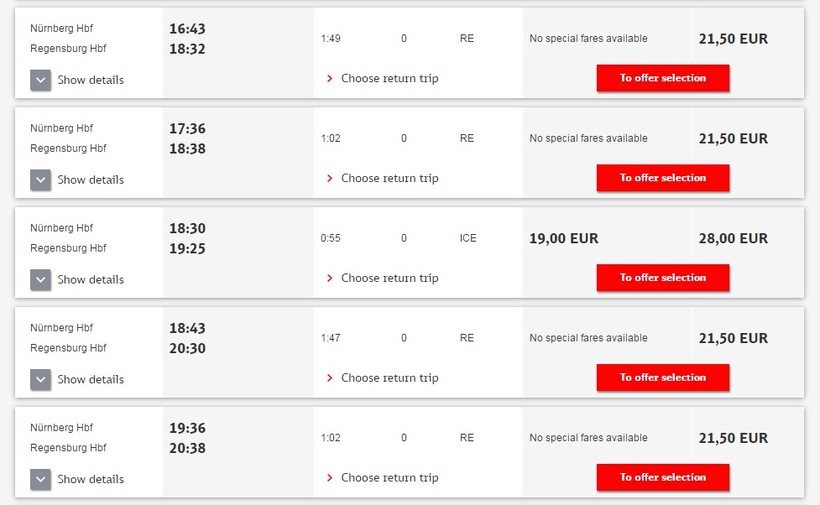The height and width of the screenshot is (505, 820).
Task: Go to offer selection for 19:36 train
Action: pyautogui.click(x=663, y=478)
